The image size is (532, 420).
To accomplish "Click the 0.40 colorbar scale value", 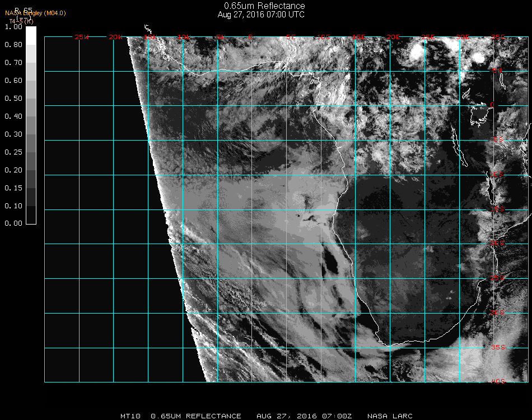I will [x=13, y=116].
